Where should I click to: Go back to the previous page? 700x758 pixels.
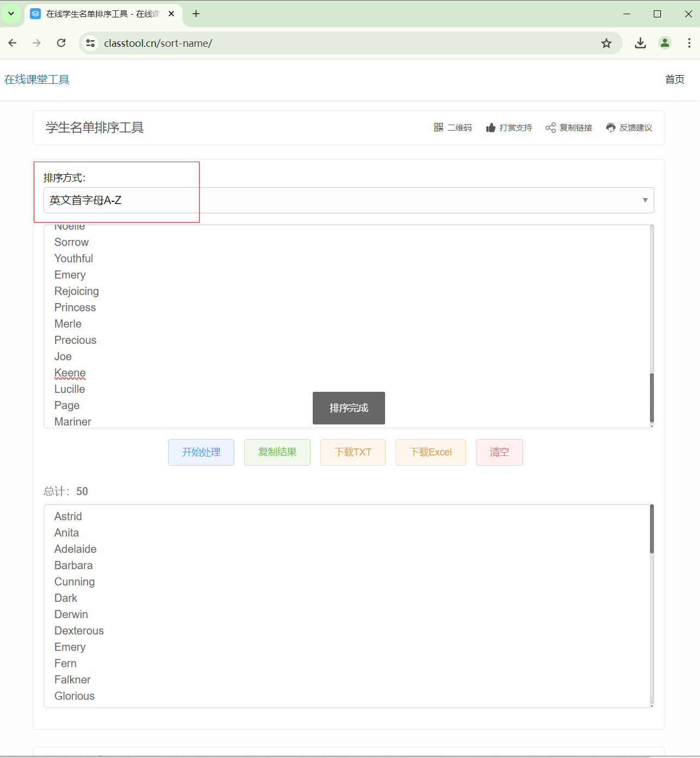[x=13, y=43]
